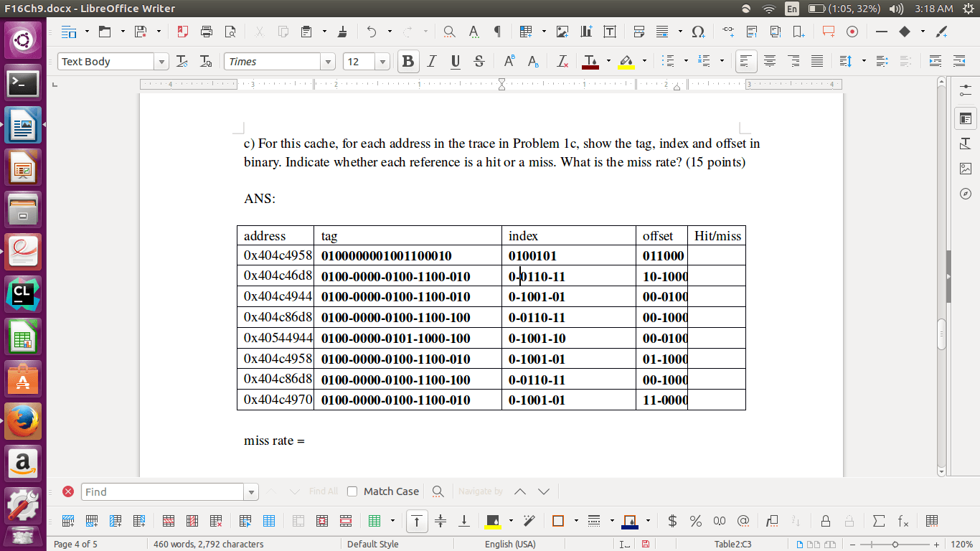Image resolution: width=980 pixels, height=551 pixels.
Task: Clear direct formatting
Action: click(562, 62)
